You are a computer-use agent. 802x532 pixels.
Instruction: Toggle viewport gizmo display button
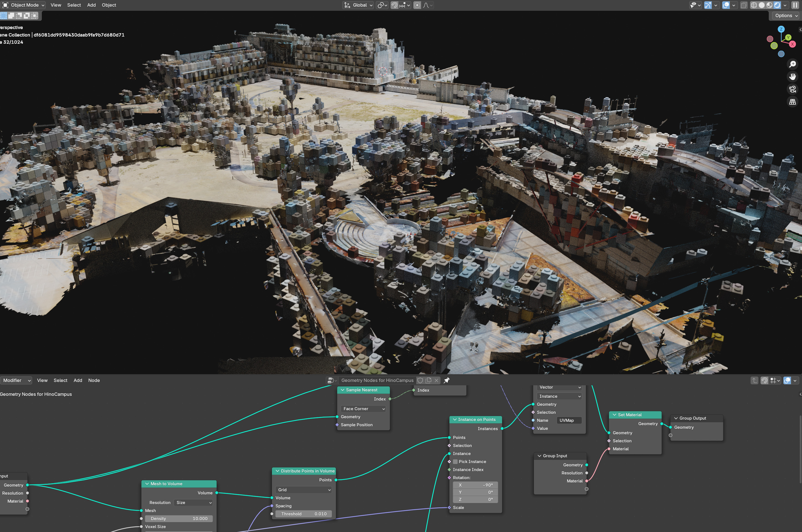708,5
